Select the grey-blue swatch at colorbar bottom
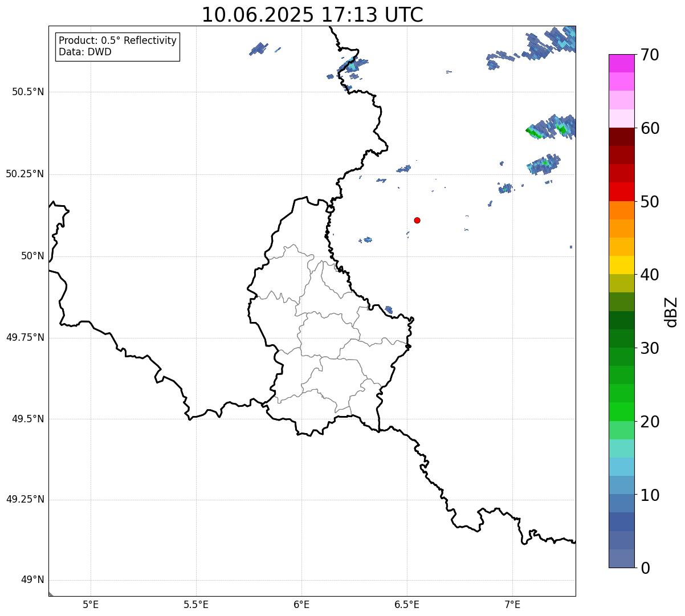Viewport: 685px width, 616px height. click(621, 558)
